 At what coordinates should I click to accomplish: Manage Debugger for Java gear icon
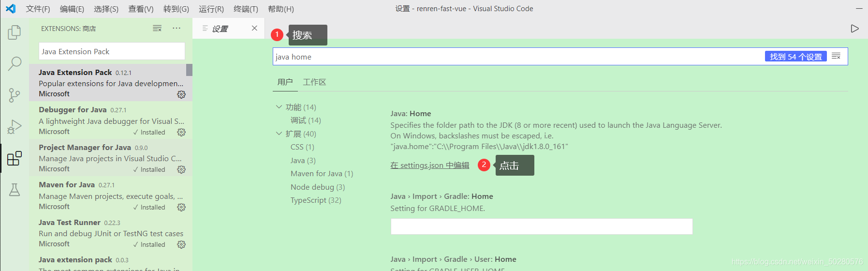[181, 132]
